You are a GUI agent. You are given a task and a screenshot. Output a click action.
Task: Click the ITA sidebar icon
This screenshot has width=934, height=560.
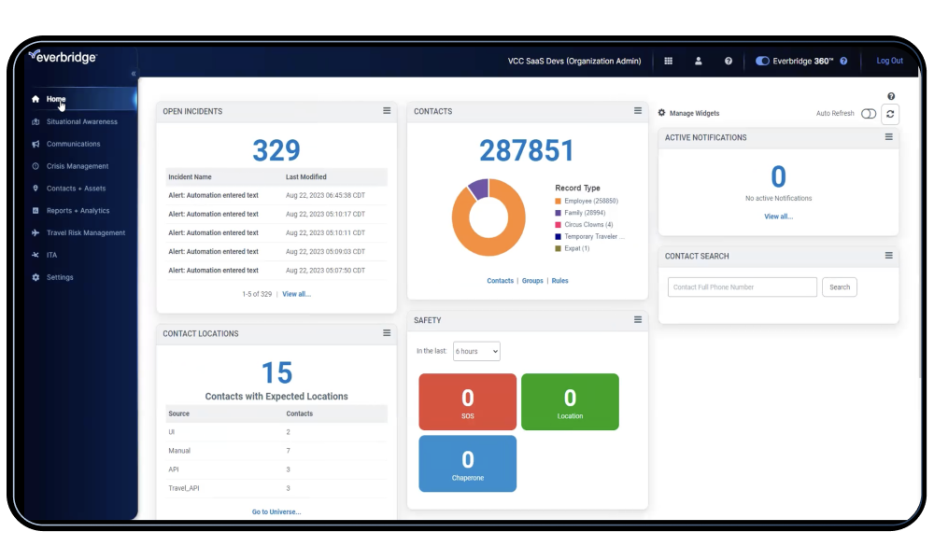point(36,255)
